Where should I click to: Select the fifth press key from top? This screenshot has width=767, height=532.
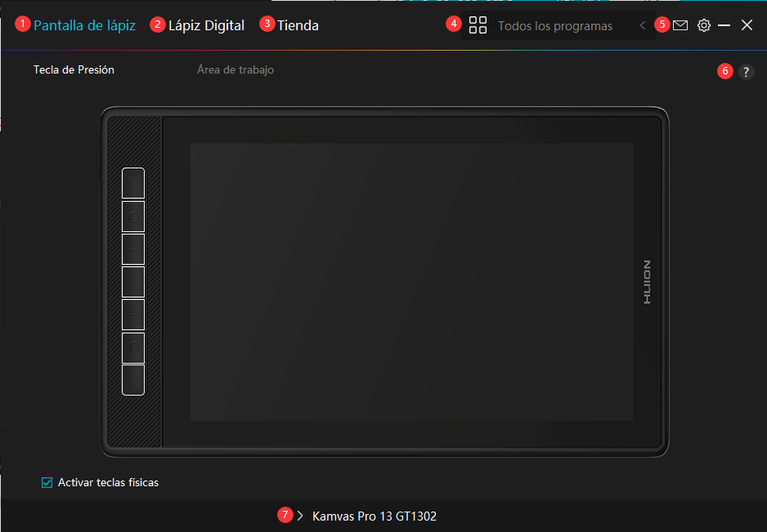pyautogui.click(x=133, y=315)
